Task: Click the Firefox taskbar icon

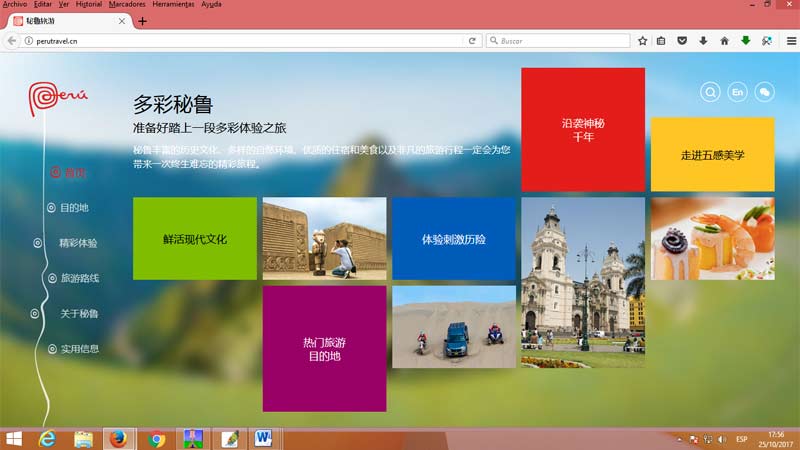Action: pos(119,439)
